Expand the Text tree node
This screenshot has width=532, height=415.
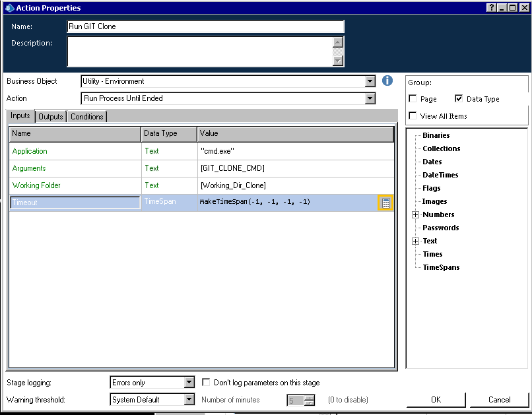tap(415, 241)
